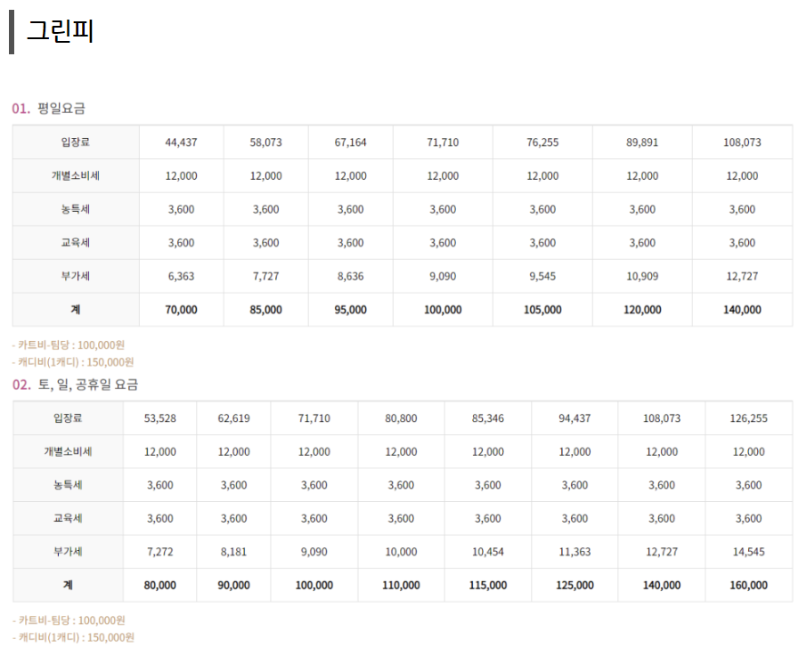Click the 89,891 입장료 cell
The image size is (807, 672).
point(642,142)
